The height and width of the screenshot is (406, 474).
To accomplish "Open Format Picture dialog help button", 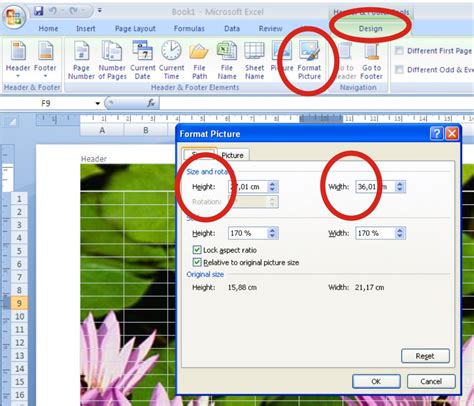I will pos(437,134).
